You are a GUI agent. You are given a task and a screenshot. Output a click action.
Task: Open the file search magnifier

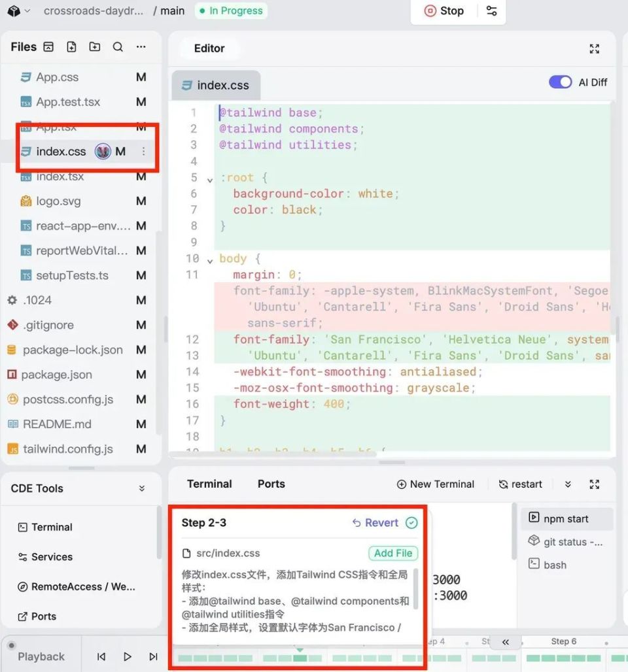click(118, 46)
